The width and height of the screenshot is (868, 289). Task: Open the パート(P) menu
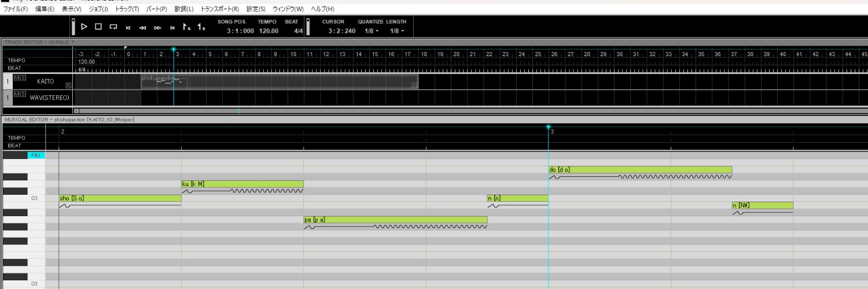[x=156, y=9]
